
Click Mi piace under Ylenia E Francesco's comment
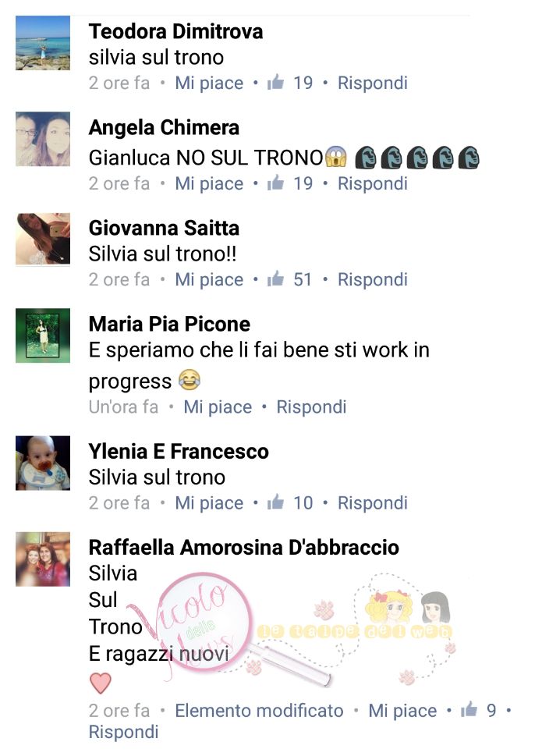click(209, 503)
